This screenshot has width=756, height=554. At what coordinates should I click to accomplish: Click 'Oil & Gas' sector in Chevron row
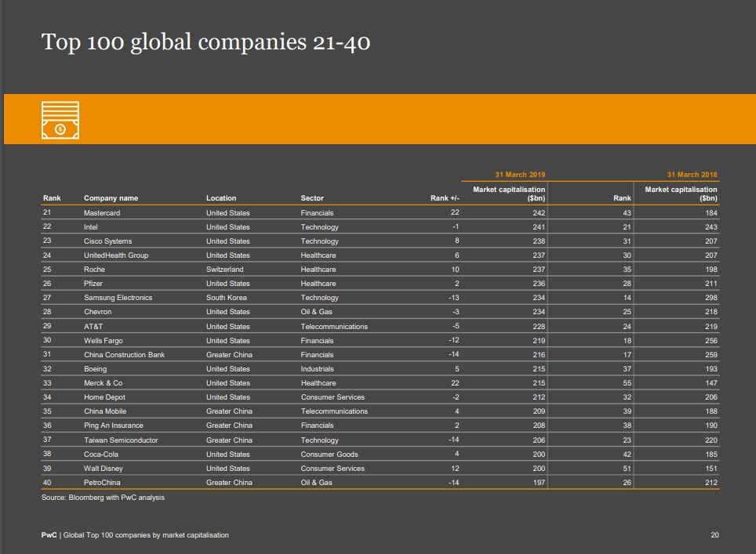pyautogui.click(x=316, y=312)
